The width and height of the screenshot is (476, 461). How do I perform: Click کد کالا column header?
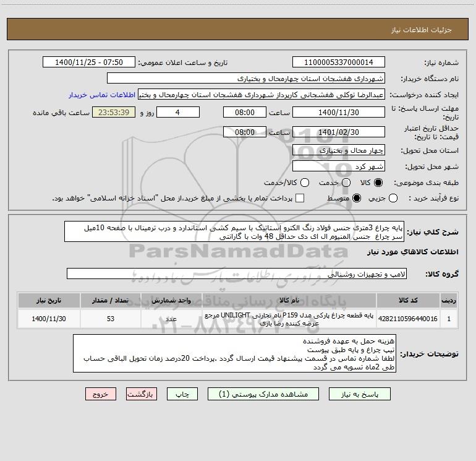pos(408,300)
